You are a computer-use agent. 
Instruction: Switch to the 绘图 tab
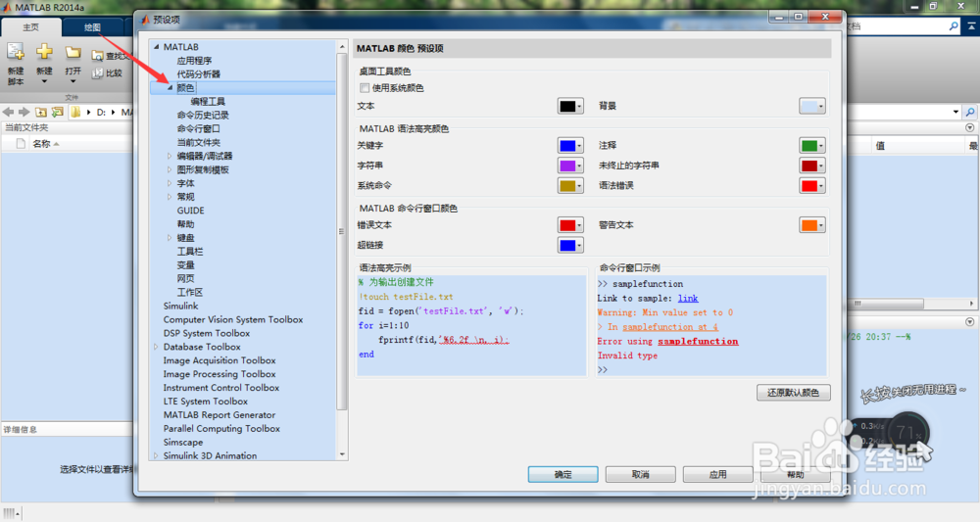tap(92, 26)
